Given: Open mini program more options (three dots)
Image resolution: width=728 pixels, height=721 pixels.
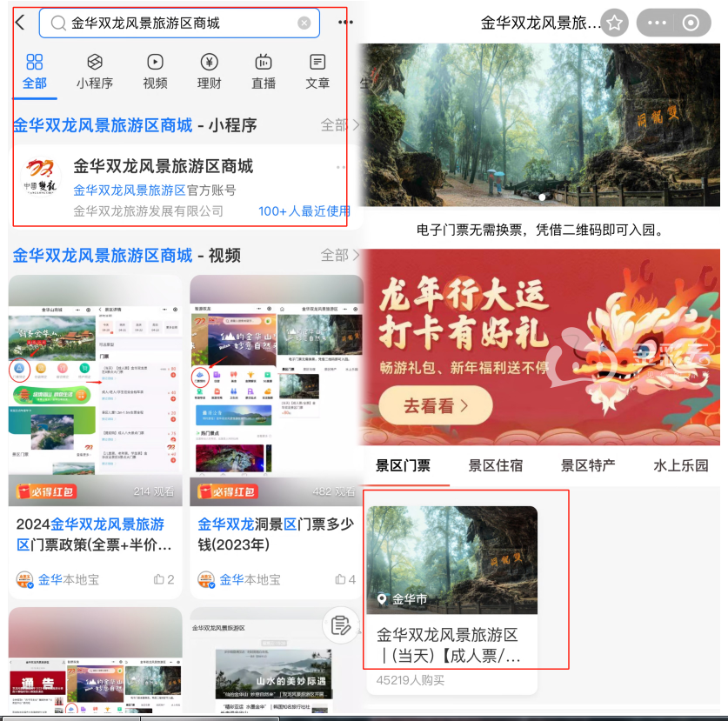Looking at the screenshot, I should click(x=657, y=23).
